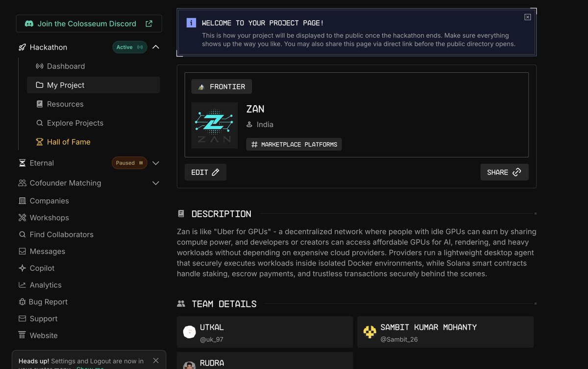Click the ZAN project logo thumbnail
This screenshot has width=588, height=369.
point(215,125)
